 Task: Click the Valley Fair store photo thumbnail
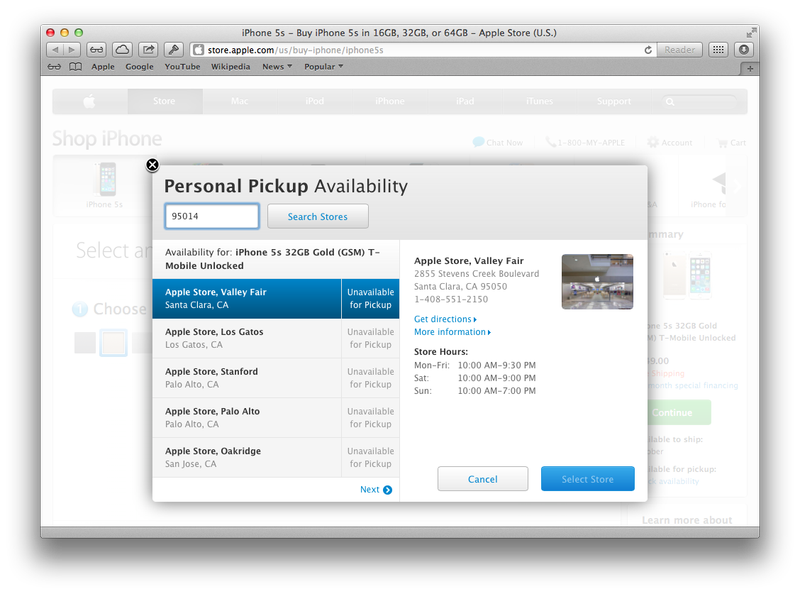pos(597,282)
